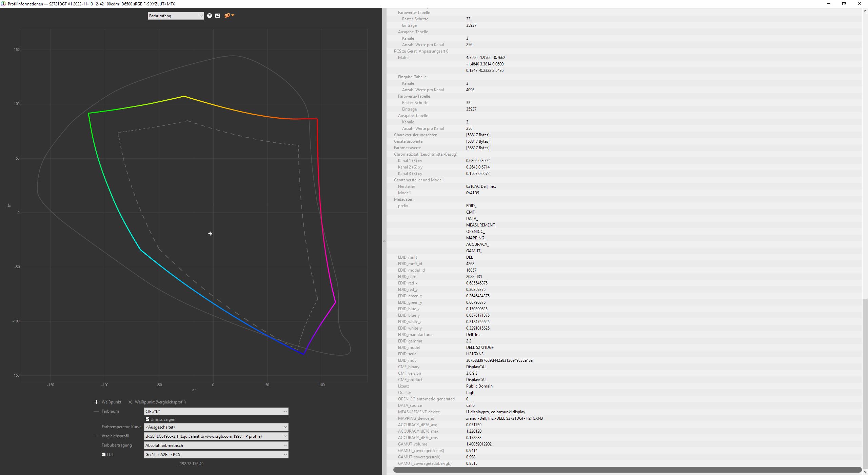
Task: Uncheck the LUT checkbox
Action: 104,454
